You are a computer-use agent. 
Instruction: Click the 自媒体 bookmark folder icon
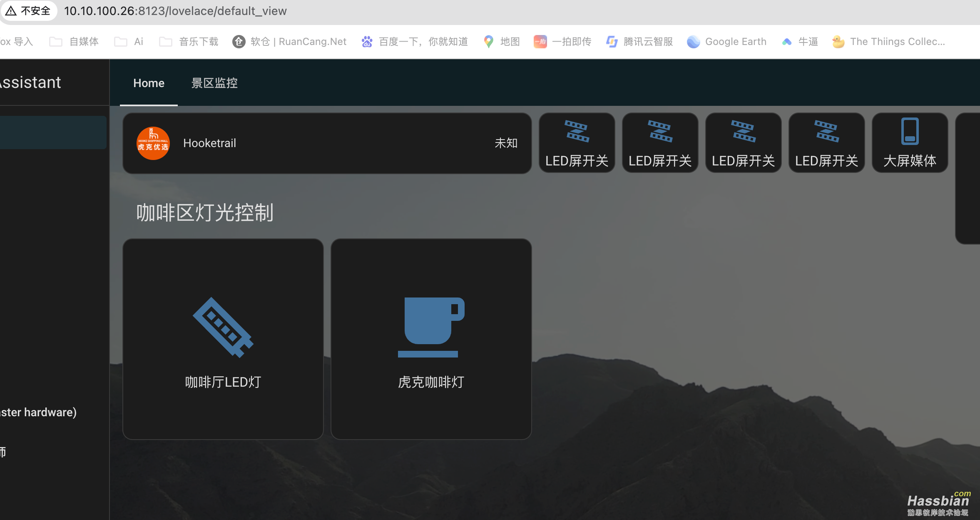[x=55, y=41]
